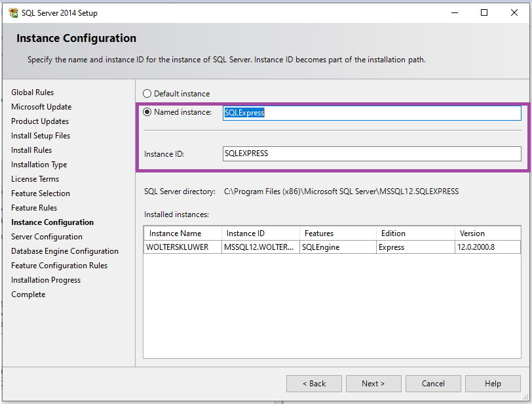532x404 pixels.
Task: Click the Back button
Action: (x=314, y=384)
